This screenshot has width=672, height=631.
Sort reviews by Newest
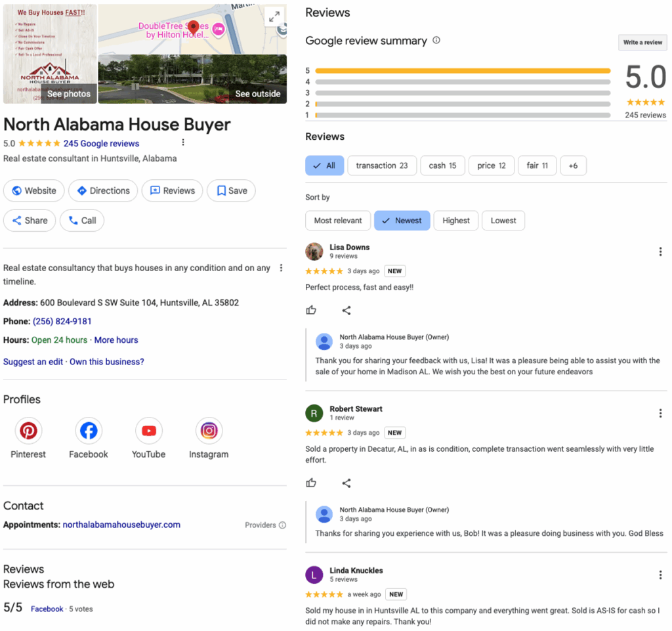point(402,221)
